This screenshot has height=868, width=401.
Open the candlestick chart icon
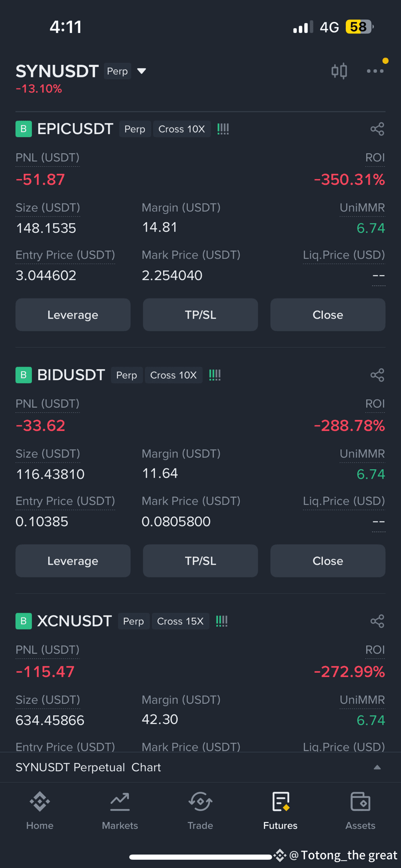(339, 71)
